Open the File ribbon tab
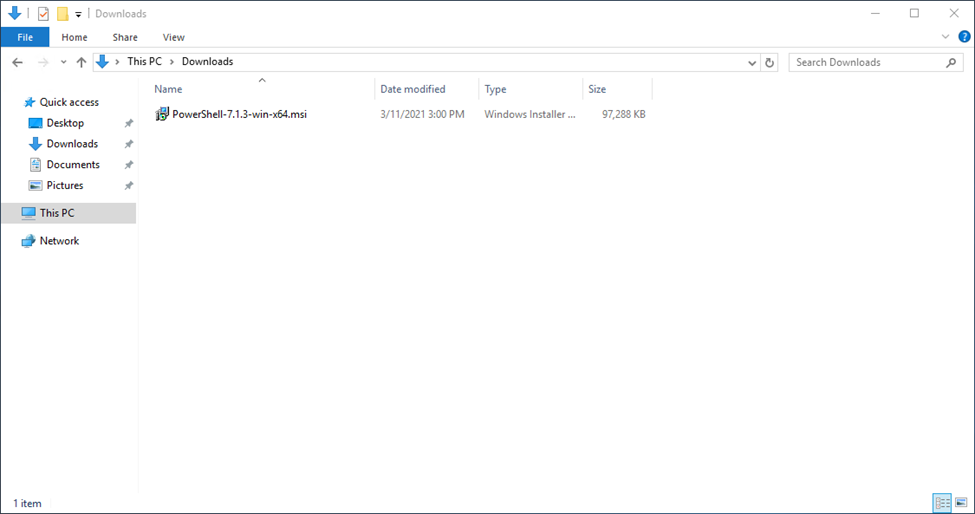Image resolution: width=975 pixels, height=514 pixels. click(25, 37)
